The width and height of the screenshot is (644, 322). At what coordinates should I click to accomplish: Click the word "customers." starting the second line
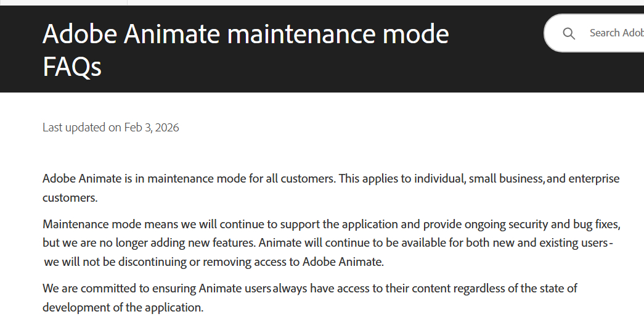tap(70, 198)
